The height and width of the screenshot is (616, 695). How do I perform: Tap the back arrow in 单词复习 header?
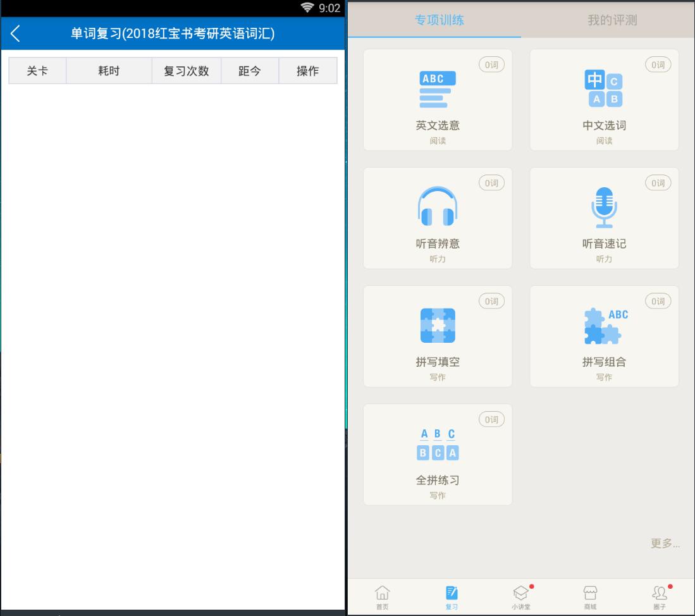pyautogui.click(x=15, y=34)
